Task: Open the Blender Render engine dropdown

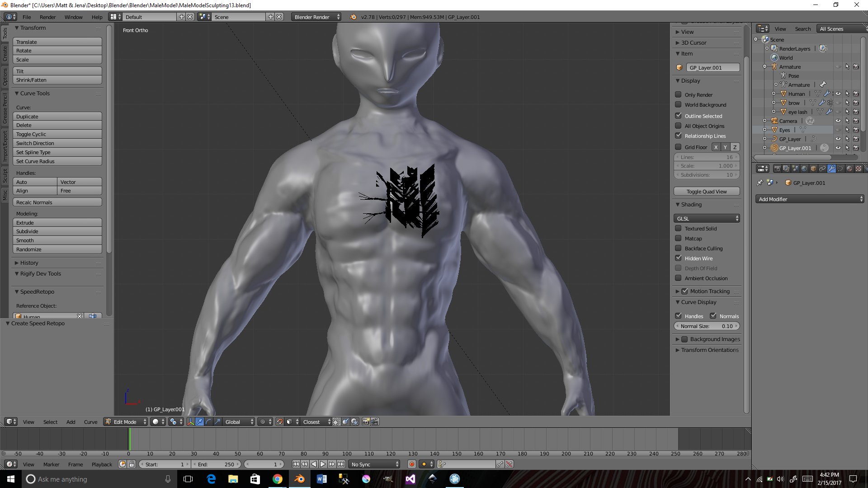Action: (x=316, y=17)
